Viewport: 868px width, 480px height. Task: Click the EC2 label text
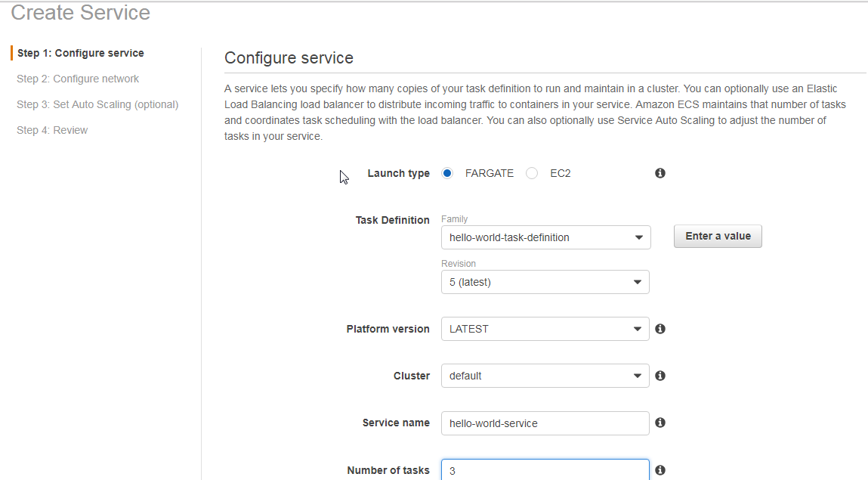point(561,173)
